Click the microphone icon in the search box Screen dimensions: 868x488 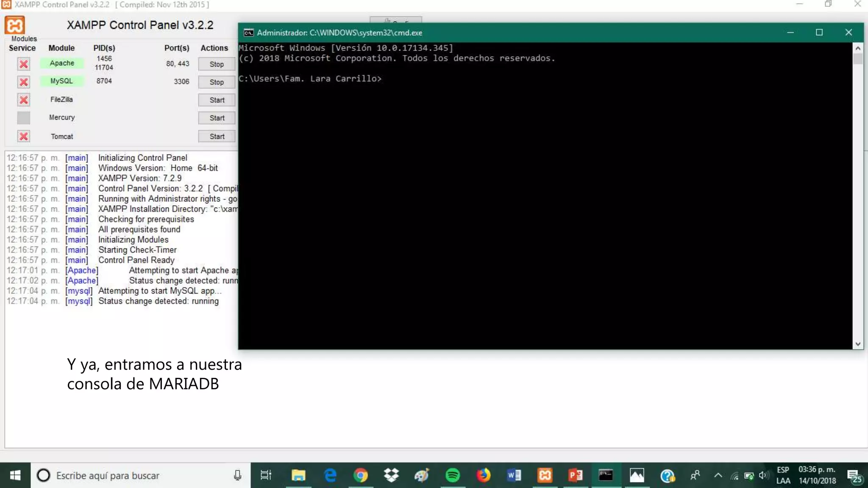click(237, 475)
